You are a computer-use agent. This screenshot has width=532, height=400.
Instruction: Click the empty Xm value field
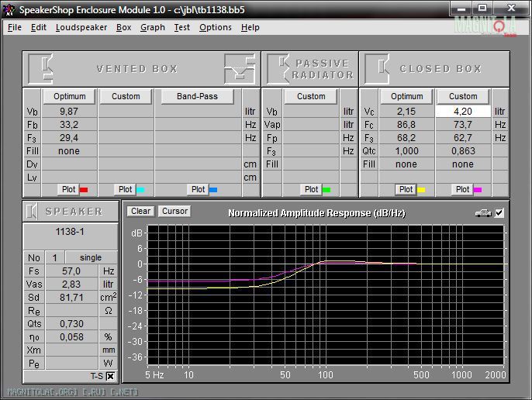coord(71,350)
